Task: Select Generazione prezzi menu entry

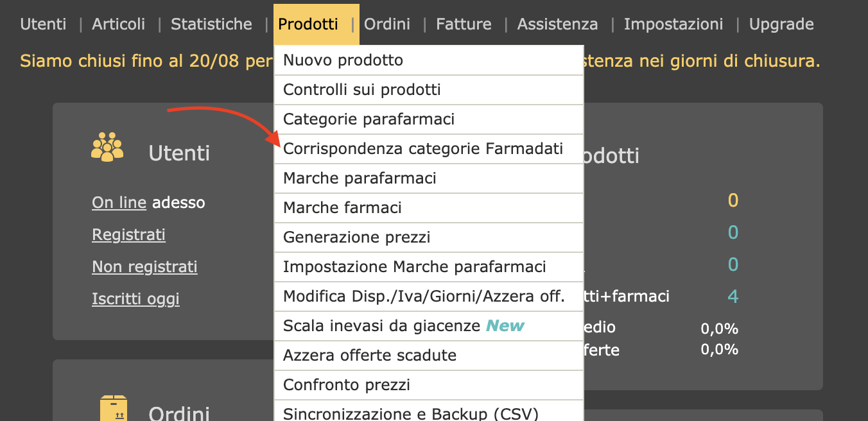Action: tap(357, 237)
